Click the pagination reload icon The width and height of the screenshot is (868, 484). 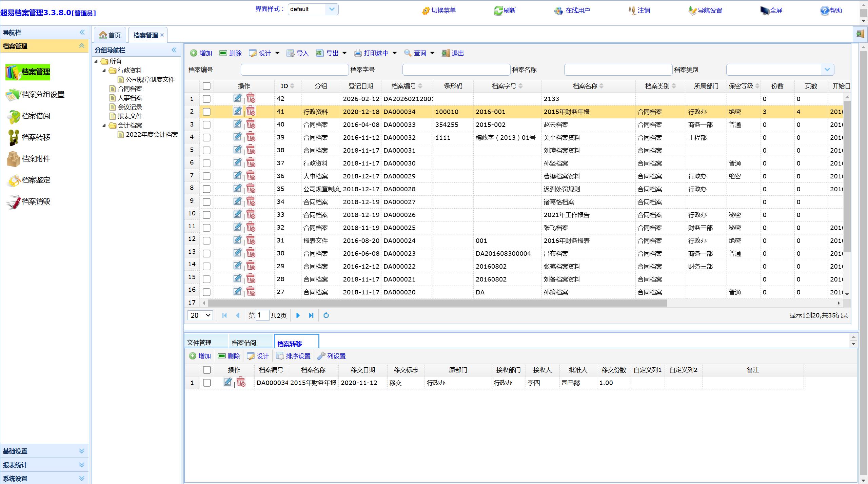[326, 315]
